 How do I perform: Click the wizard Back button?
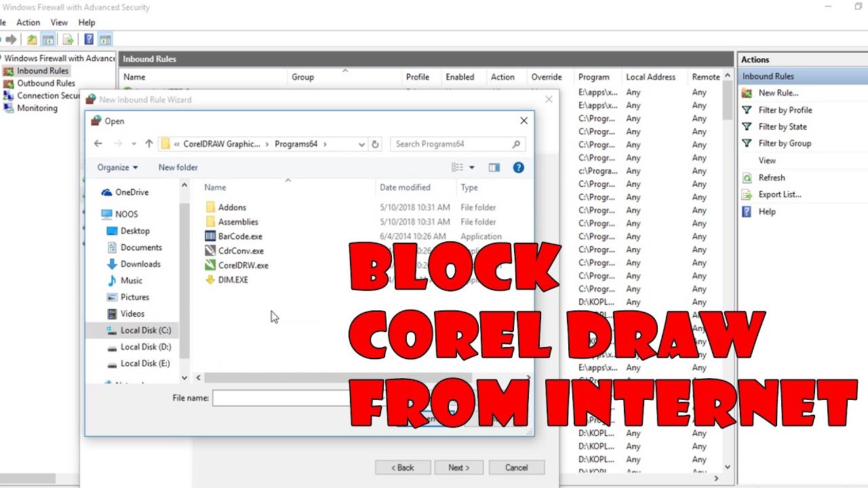click(403, 468)
